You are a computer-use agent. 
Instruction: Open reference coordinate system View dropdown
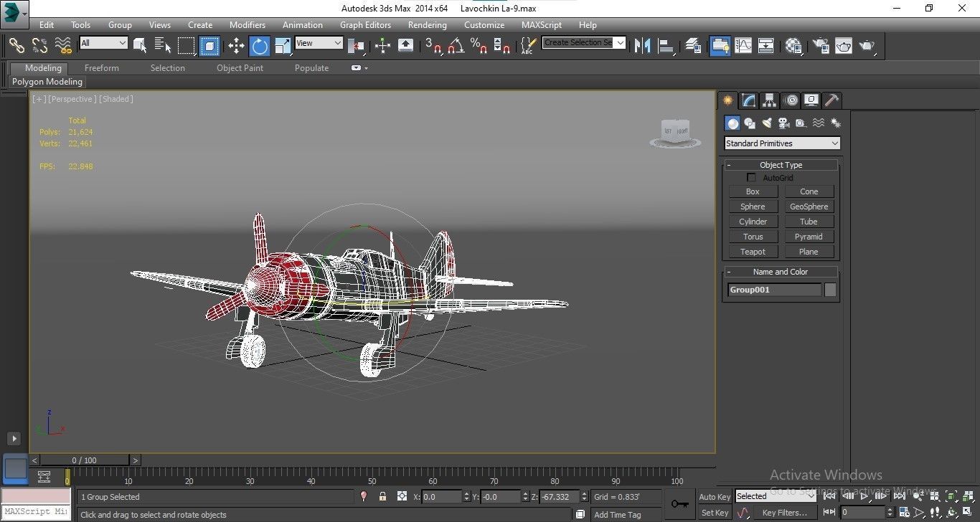coord(319,43)
